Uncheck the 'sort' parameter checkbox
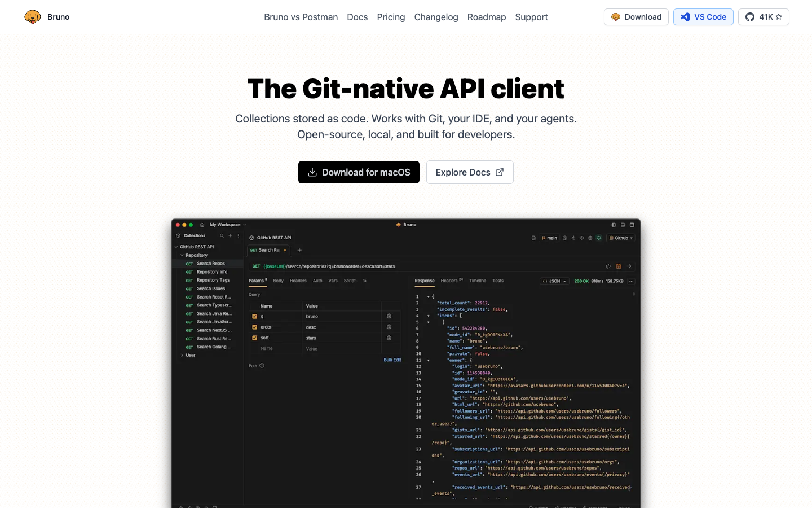 tap(254, 338)
